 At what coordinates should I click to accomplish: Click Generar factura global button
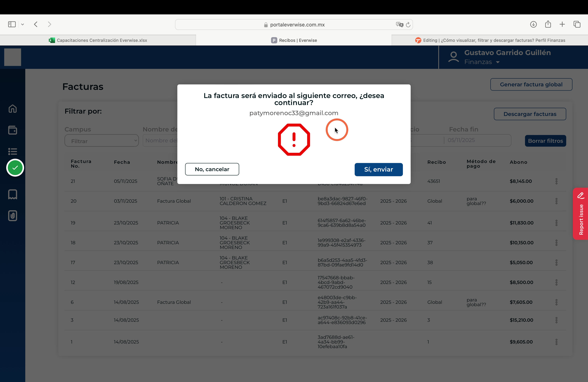pos(531,84)
